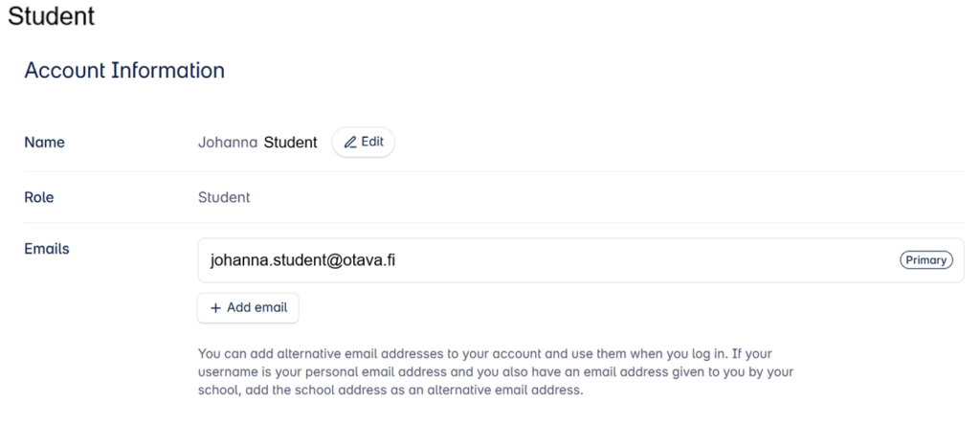Click 'personal email address' phrase in help text
This screenshot has width=980, height=424.
tap(374, 372)
